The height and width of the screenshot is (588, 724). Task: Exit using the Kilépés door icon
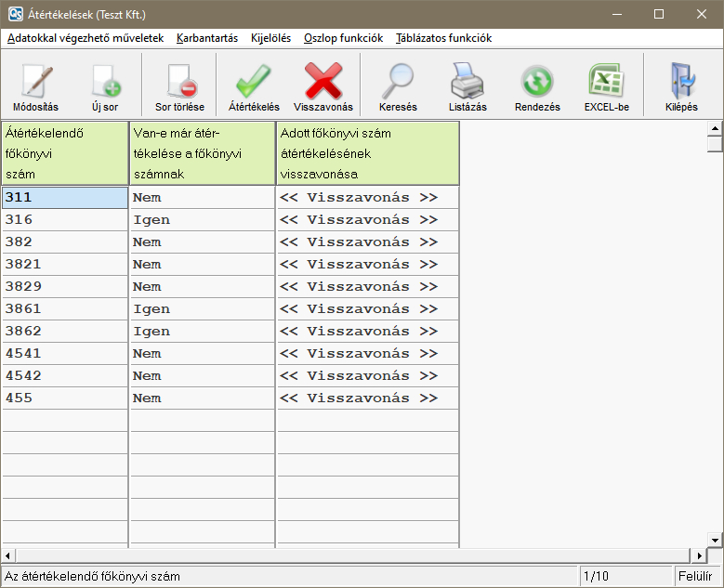(681, 85)
